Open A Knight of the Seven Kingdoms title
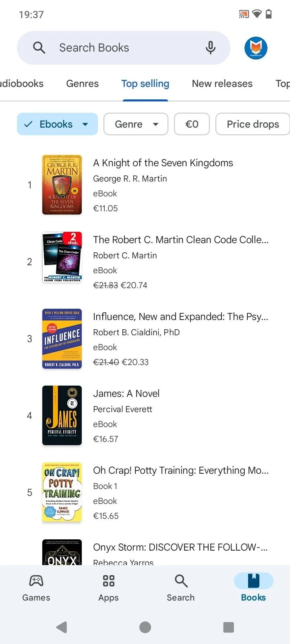 (x=163, y=163)
